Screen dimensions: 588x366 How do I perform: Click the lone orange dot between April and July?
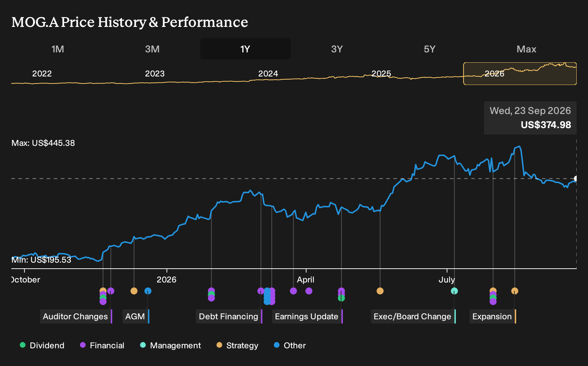380,291
